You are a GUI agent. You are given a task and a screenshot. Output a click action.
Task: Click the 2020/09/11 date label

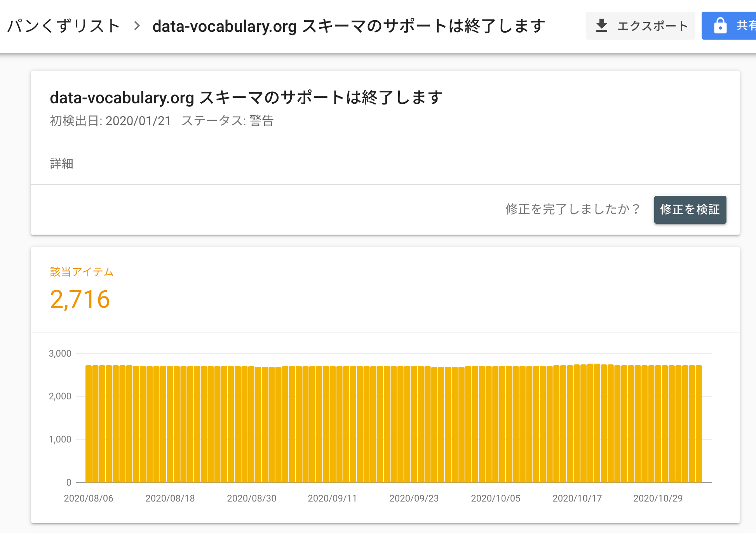(x=333, y=498)
